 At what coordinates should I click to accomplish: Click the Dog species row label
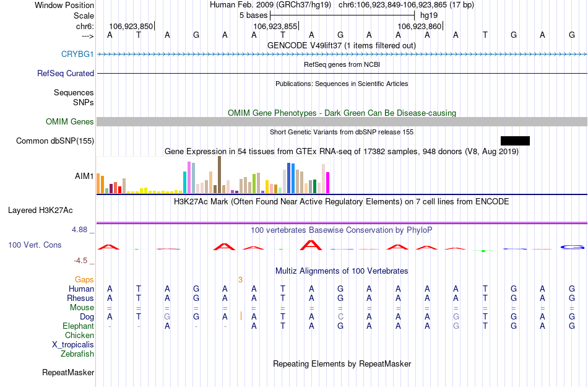[87, 317]
